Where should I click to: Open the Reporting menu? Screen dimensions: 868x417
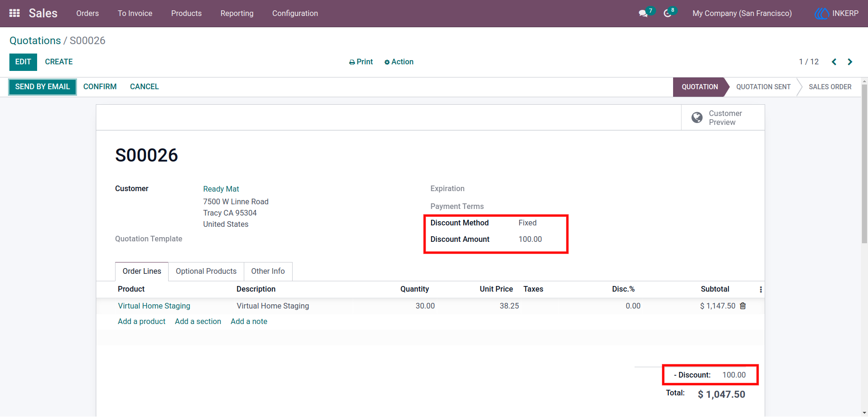click(237, 13)
